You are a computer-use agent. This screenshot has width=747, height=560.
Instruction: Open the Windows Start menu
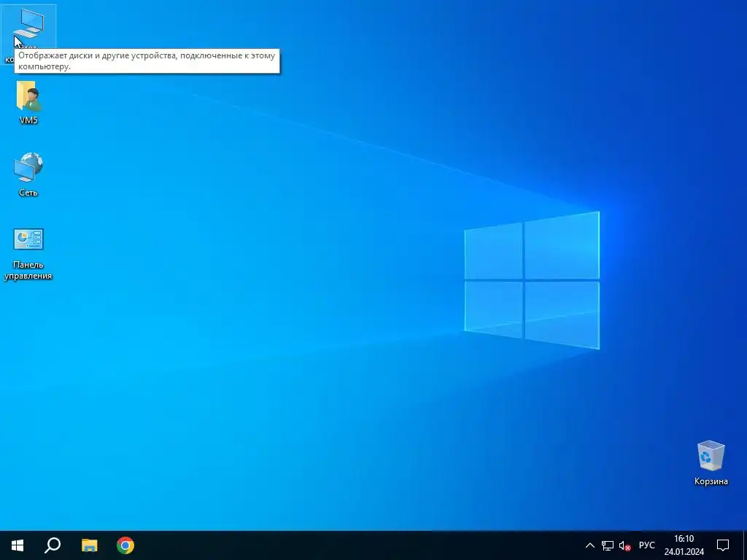[18, 545]
